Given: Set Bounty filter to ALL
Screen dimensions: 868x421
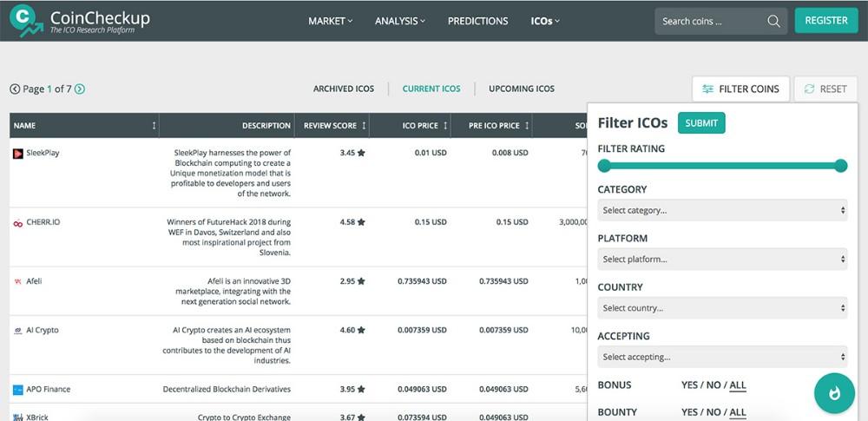Looking at the screenshot, I should click(737, 412).
